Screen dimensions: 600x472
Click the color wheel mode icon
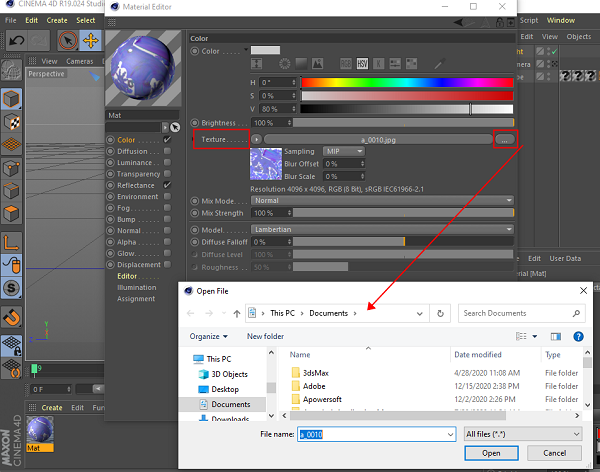pyautogui.click(x=285, y=64)
